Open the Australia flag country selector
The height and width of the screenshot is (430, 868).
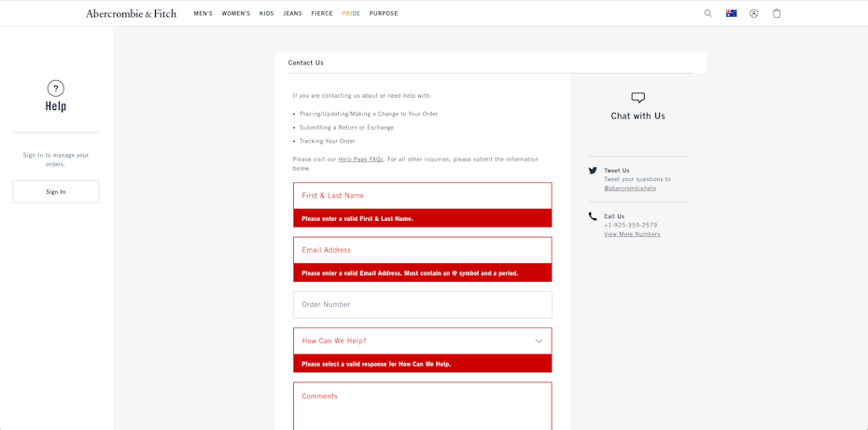click(731, 13)
